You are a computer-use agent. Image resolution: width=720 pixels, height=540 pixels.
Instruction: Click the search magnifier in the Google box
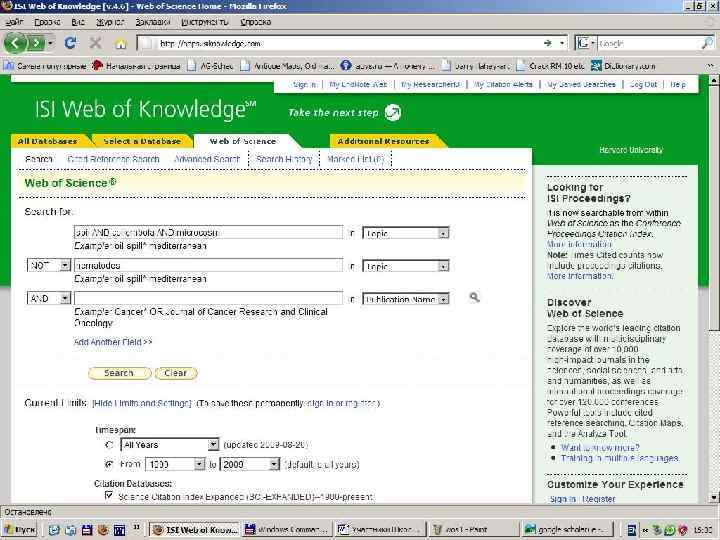tap(707, 44)
